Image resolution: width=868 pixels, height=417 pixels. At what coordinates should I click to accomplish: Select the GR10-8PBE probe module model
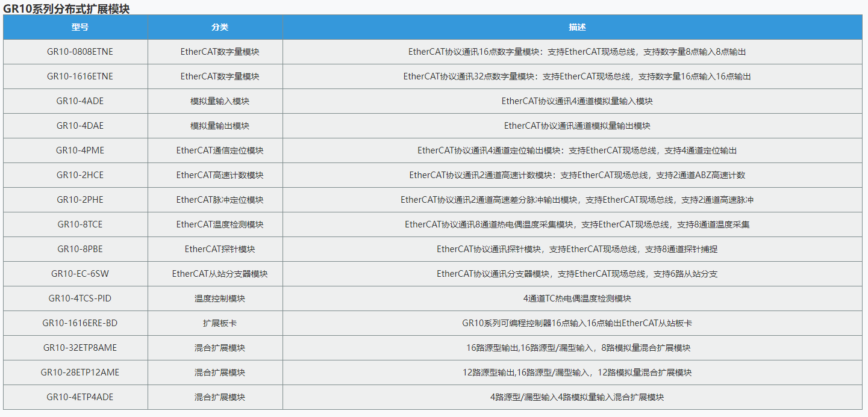pos(80,249)
